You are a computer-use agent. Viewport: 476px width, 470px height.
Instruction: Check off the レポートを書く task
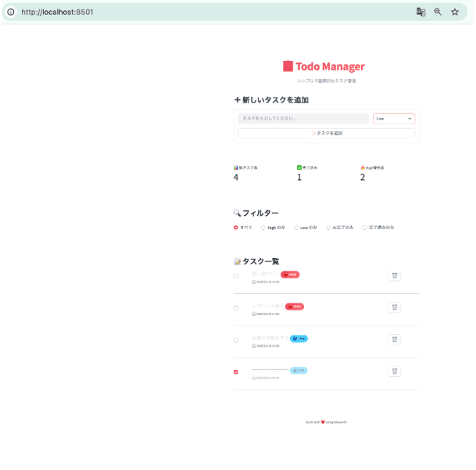point(236,308)
